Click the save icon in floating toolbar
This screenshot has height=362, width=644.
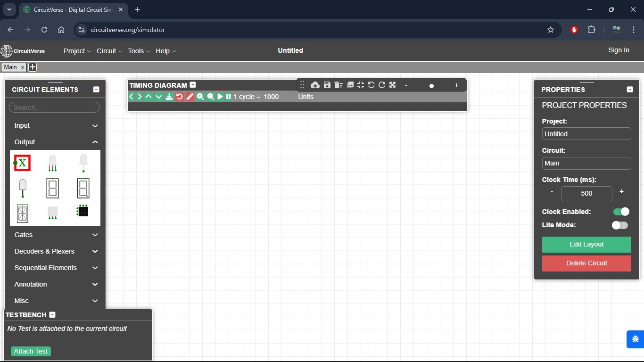coord(327,85)
